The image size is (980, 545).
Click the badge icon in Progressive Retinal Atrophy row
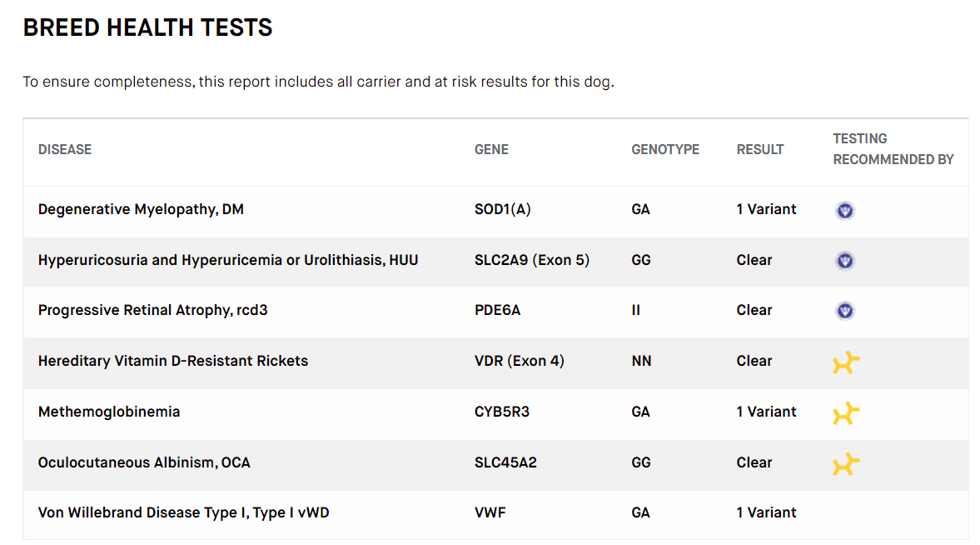tap(845, 310)
